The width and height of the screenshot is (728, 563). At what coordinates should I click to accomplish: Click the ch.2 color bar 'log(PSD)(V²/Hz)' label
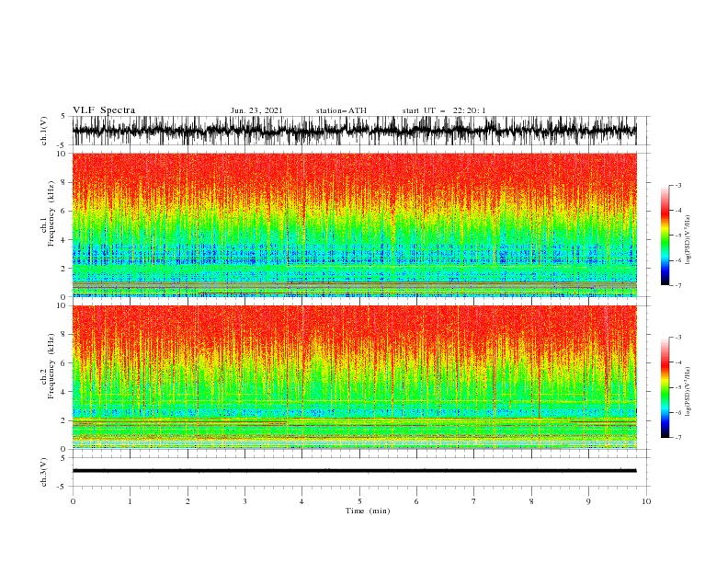[x=688, y=392]
